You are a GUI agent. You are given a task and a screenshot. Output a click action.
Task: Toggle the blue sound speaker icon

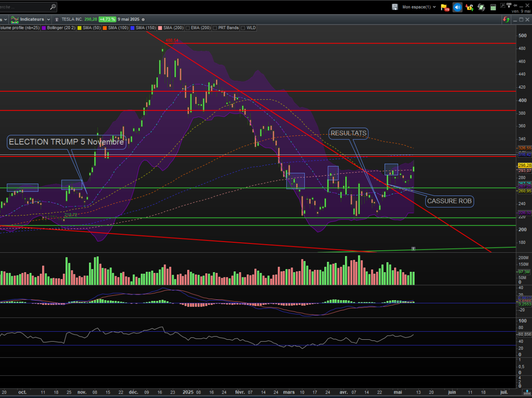457,7
